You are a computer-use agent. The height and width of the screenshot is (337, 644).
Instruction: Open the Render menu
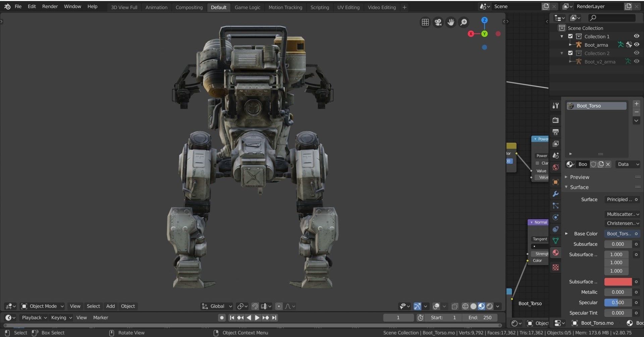pyautogui.click(x=50, y=6)
